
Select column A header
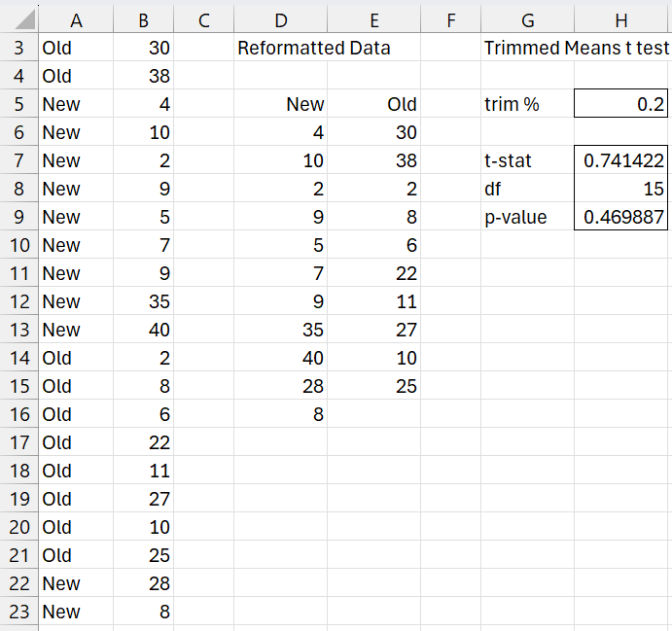tap(75, 19)
